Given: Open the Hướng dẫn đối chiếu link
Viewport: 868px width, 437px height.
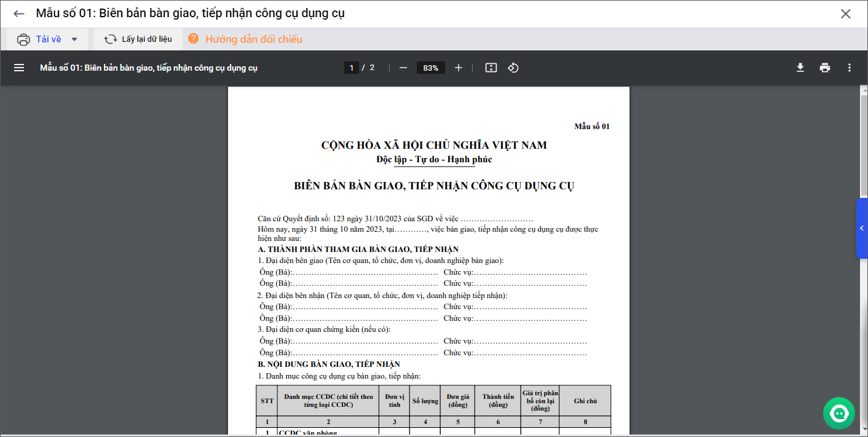Looking at the screenshot, I should point(253,39).
